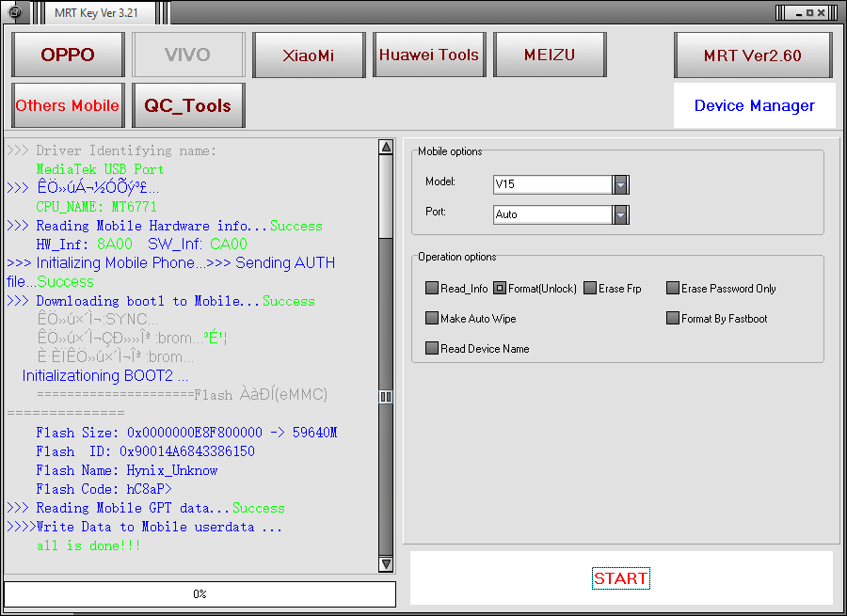Image resolution: width=847 pixels, height=616 pixels.
Task: Enable Make Auto Wipe checkbox
Action: [x=432, y=318]
